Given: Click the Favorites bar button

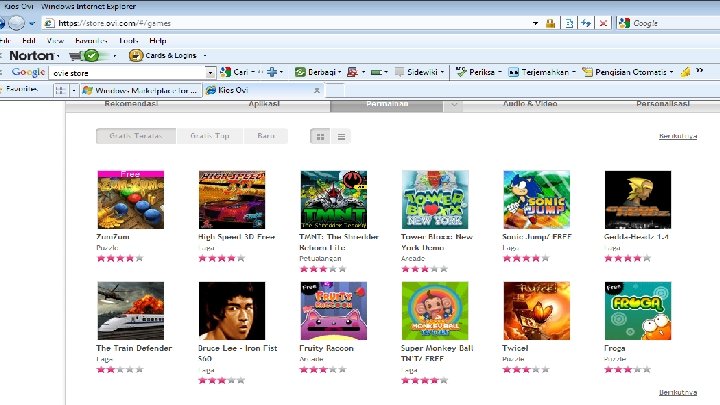Looking at the screenshot, I should coord(19,89).
